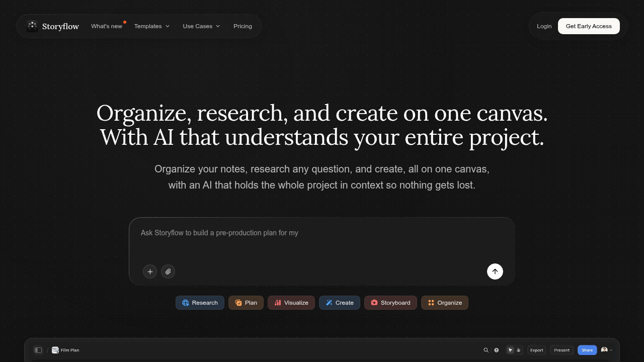644x362 pixels.
Task: Toggle the sidebar panel icon in preview
Action: [x=38, y=350]
